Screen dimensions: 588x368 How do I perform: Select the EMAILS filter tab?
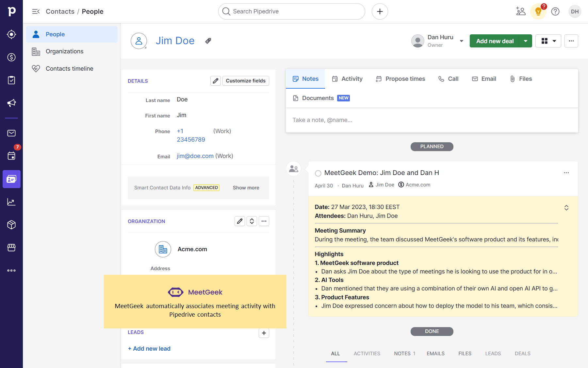click(x=435, y=354)
